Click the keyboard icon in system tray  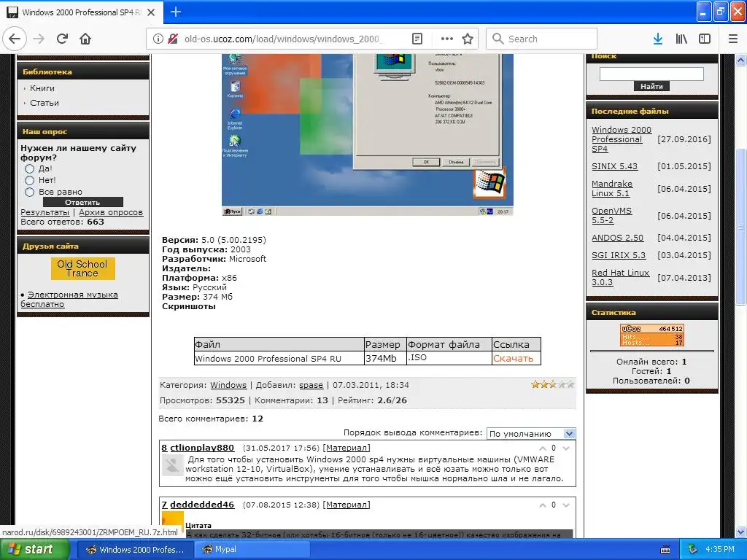(x=665, y=550)
